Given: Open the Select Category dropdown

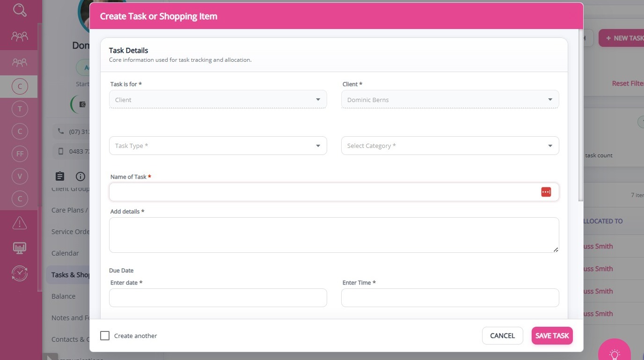Looking at the screenshot, I should pyautogui.click(x=450, y=146).
